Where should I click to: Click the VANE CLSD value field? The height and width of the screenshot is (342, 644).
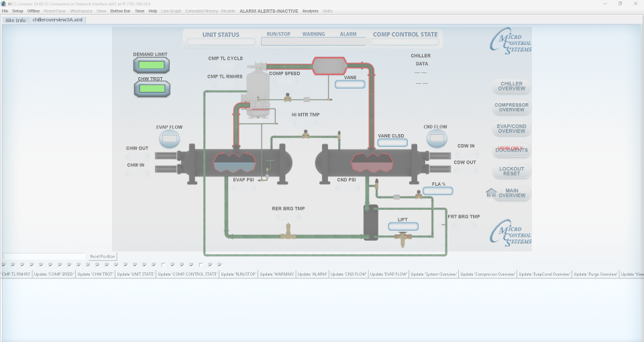[x=392, y=142]
